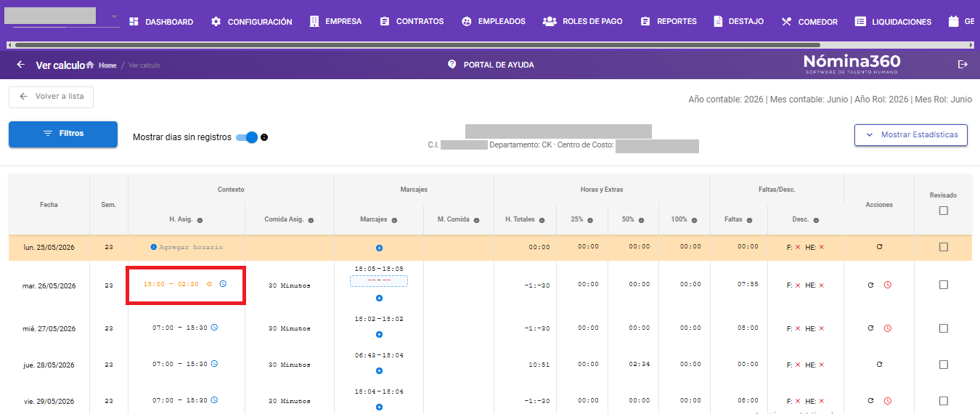Image resolution: width=980 pixels, height=414 pixels.
Task: Open company selector dropdown arrow at top left
Action: (x=114, y=17)
